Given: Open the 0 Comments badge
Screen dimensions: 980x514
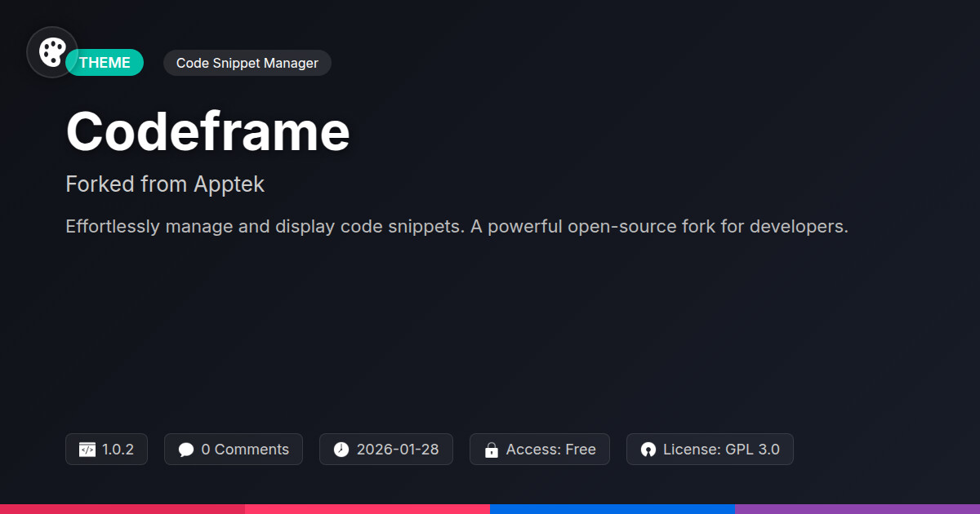Looking at the screenshot, I should [x=234, y=450].
